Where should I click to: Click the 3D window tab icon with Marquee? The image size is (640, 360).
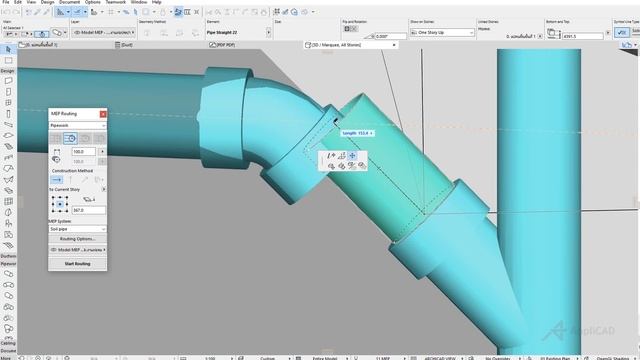pyautogui.click(x=308, y=45)
